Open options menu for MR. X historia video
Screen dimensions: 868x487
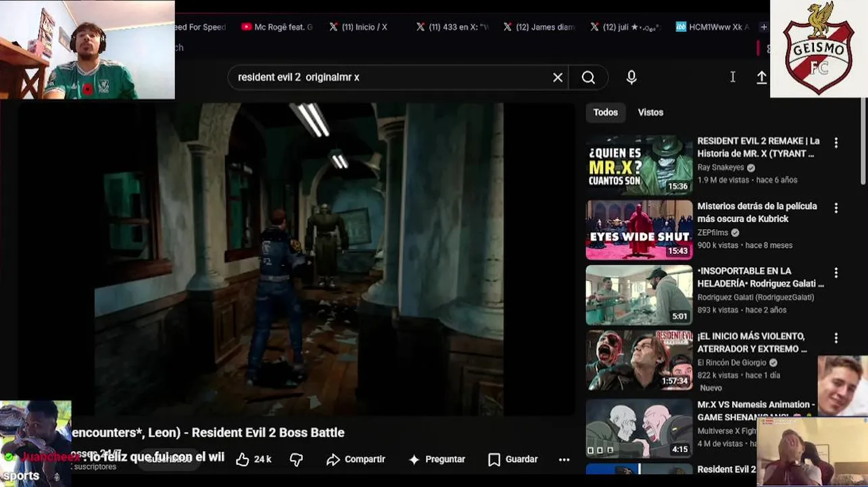(836, 143)
